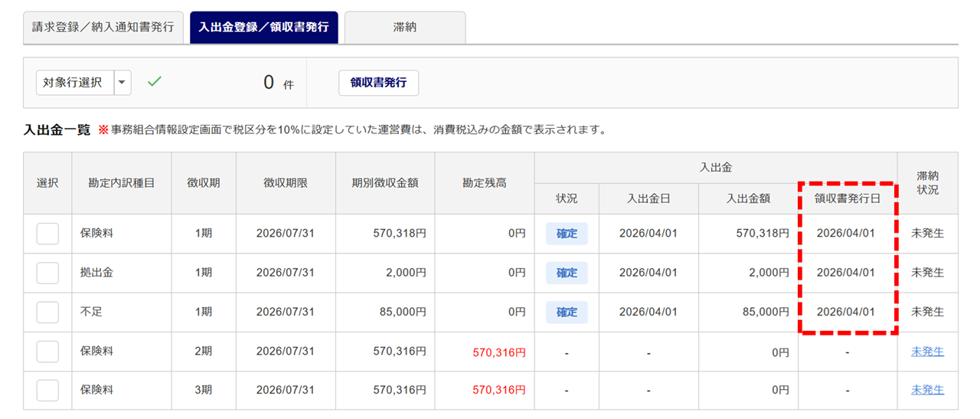This screenshot has width=980, height=419.
Task: Click 確定 status badge for 保険料 1期
Action: tap(567, 234)
